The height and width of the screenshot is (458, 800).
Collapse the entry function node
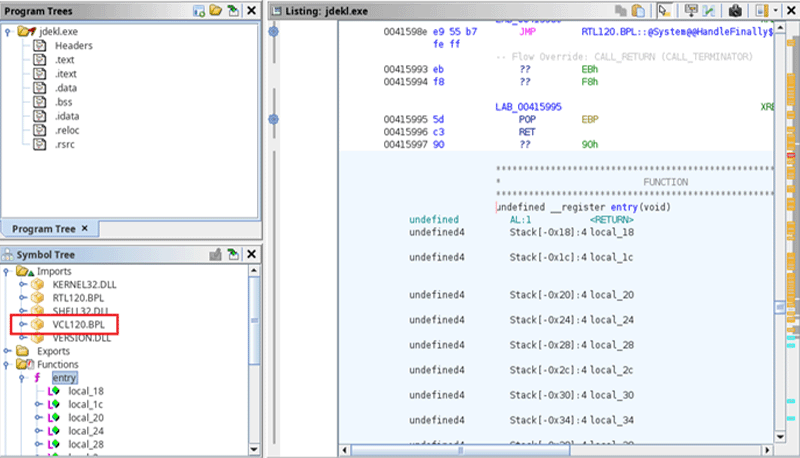(x=21, y=378)
